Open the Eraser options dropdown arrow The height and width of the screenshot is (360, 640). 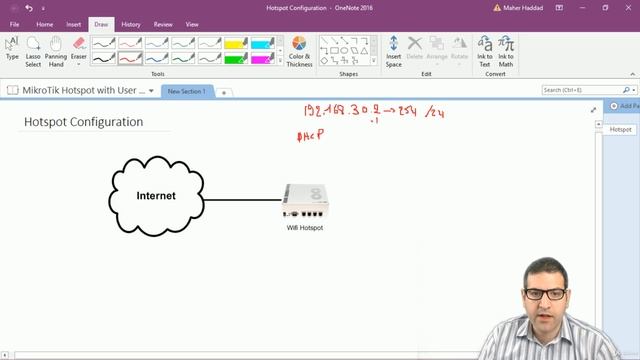coord(79,64)
